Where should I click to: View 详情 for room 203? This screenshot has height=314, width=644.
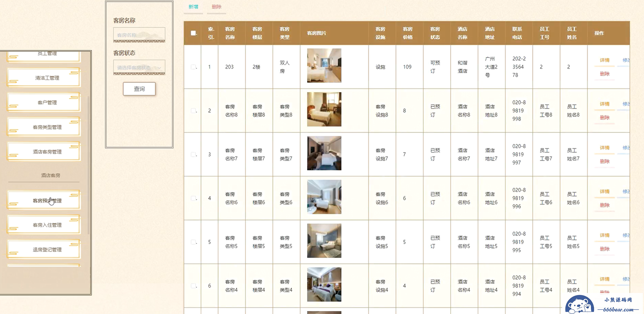[x=604, y=60]
